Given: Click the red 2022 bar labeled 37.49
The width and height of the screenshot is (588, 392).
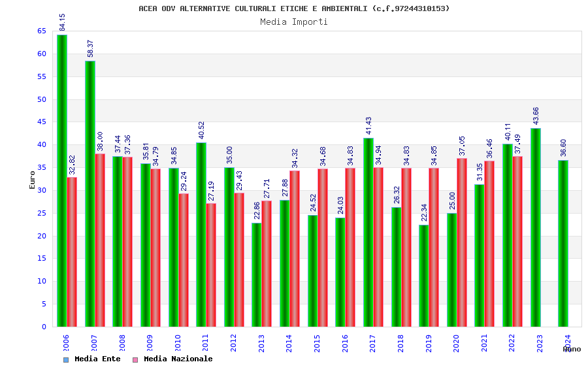Looking at the screenshot, I should [517, 242].
